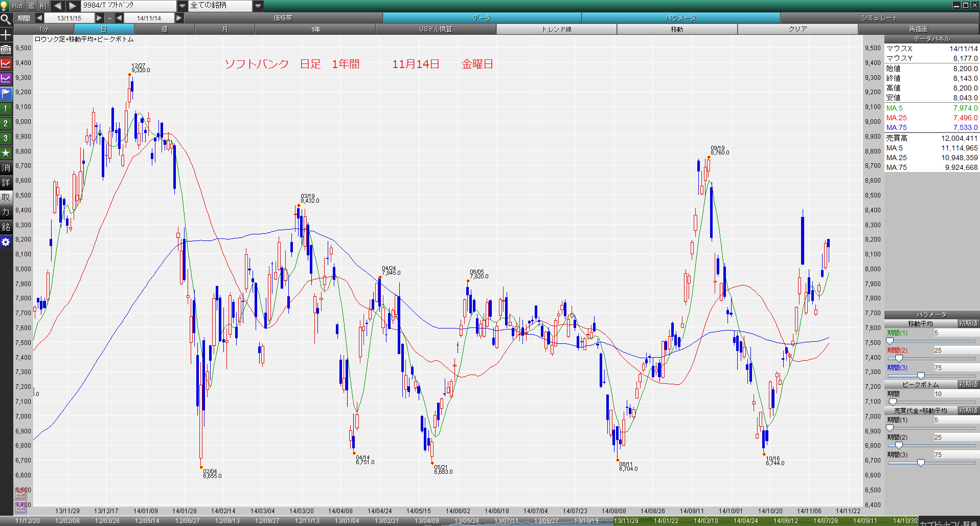980x526 pixels.
Task: Click the highlighted timeline range at bottom
Action: [765, 521]
